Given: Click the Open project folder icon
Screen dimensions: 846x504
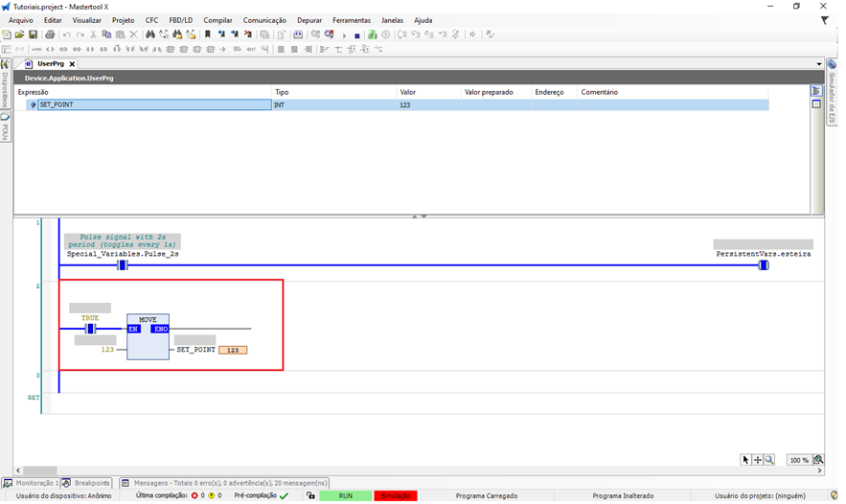Looking at the screenshot, I should pyautogui.click(x=19, y=34).
